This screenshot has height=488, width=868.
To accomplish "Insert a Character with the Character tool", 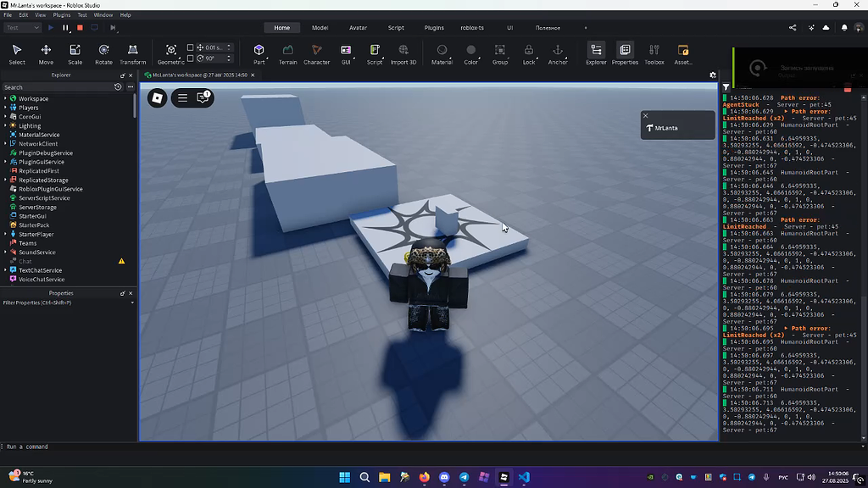I will (316, 53).
